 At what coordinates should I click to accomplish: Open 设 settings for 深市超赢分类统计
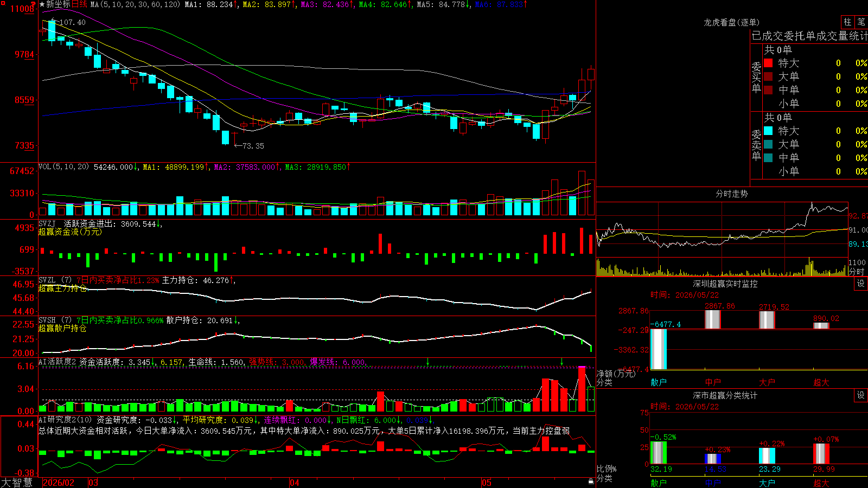tap(861, 395)
